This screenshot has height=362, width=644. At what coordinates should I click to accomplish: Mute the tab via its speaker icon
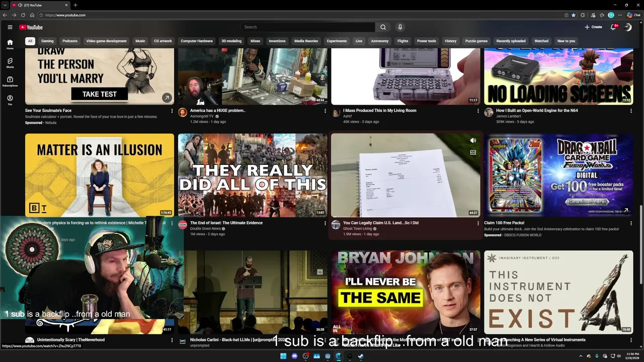tap(20, 5)
